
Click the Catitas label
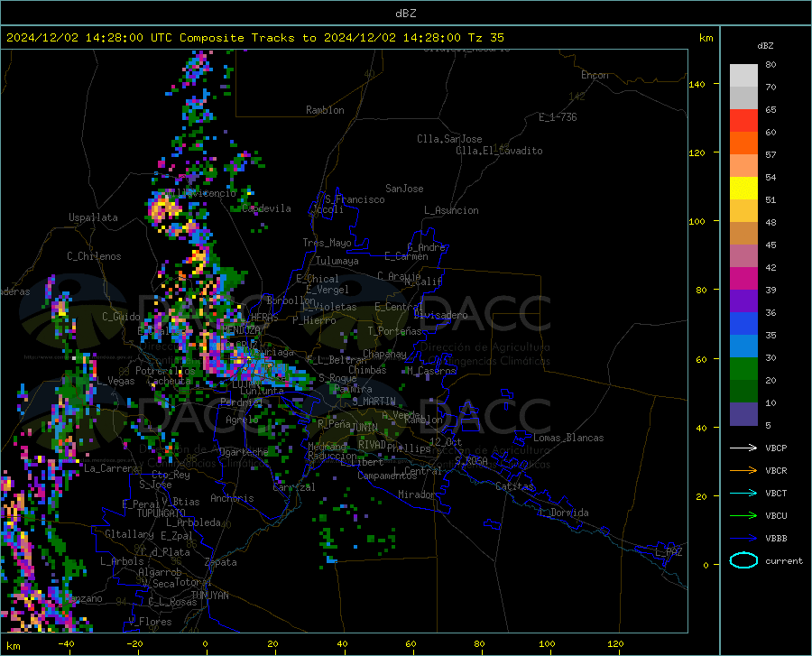click(515, 486)
